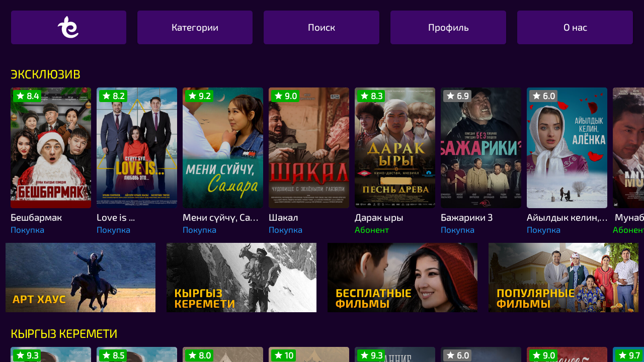The image size is (644, 362).
Task: Open the О нас page
Action: click(575, 27)
